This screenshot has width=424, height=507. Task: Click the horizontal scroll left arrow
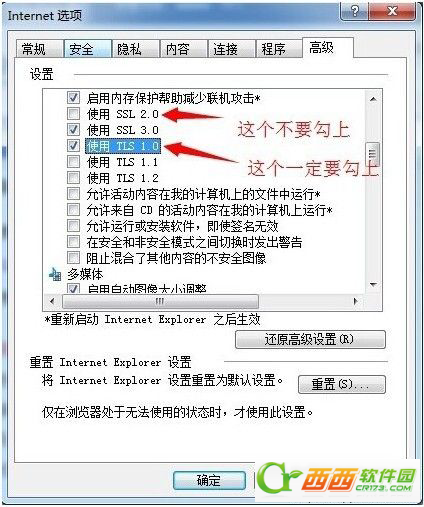(52, 301)
